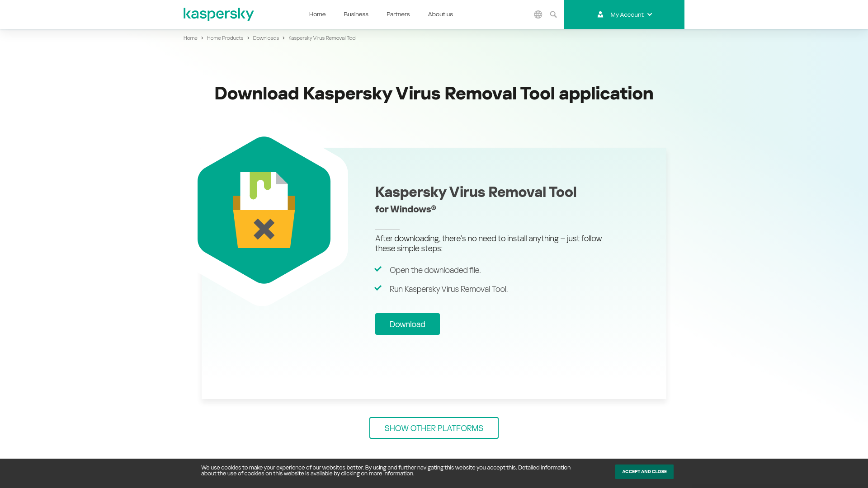Expand the Show Other Platforms section
This screenshot has width=868, height=488.
pos(434,428)
